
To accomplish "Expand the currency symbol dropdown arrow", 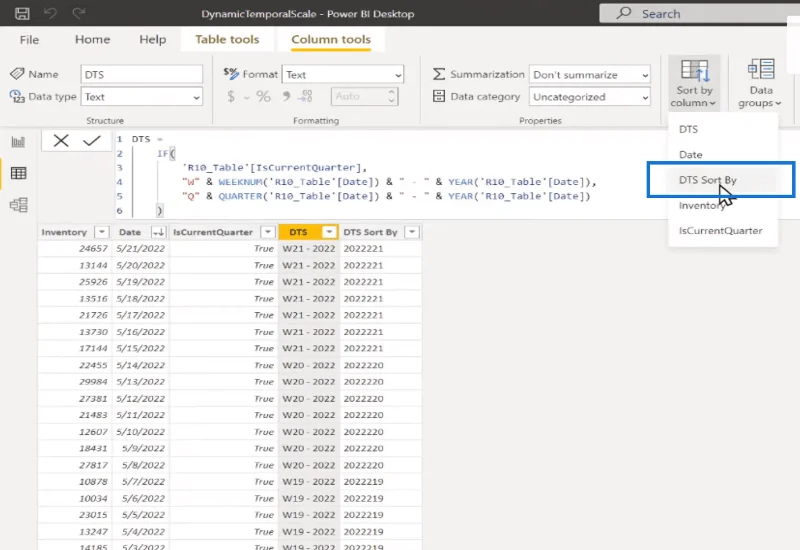I will tap(247, 97).
